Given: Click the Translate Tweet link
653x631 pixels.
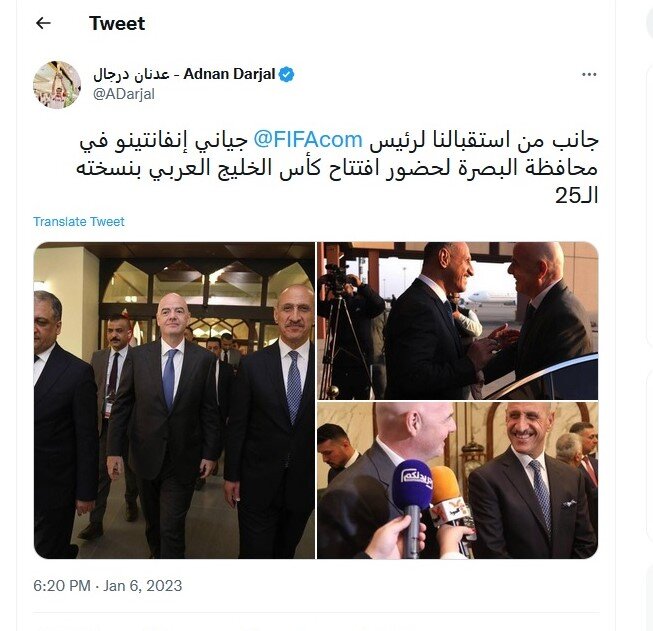Looking at the screenshot, I should point(79,222).
